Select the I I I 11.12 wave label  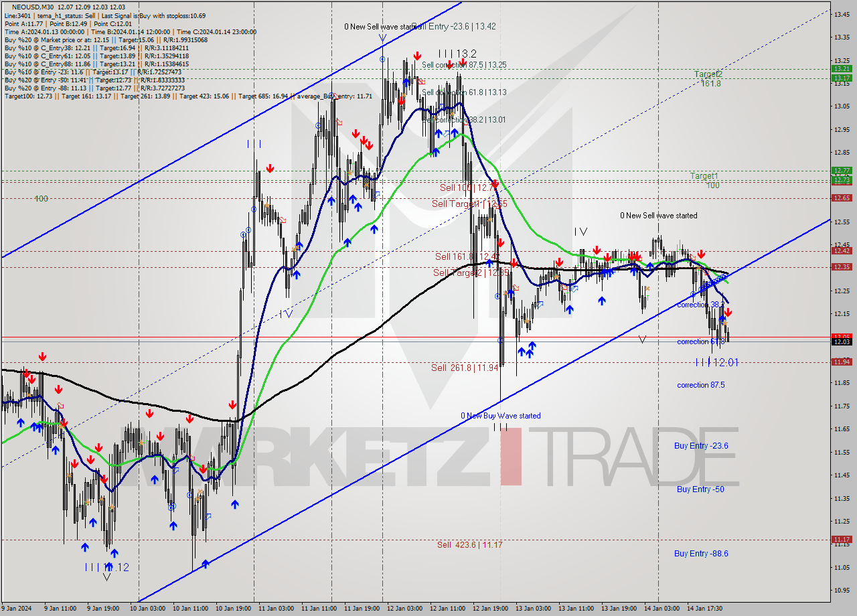click(x=106, y=567)
